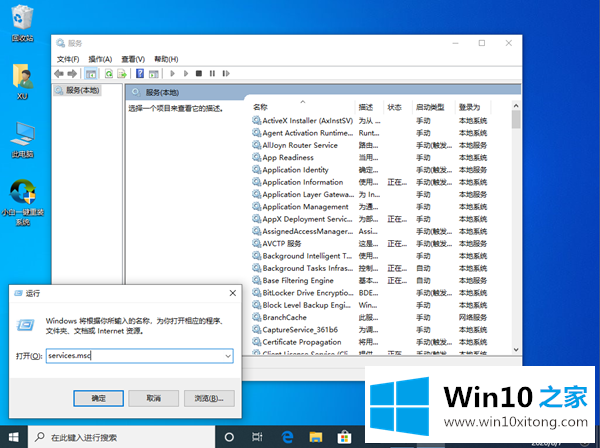Select Certificate Propagation service
The width and height of the screenshot is (600, 448).
coord(370,342)
